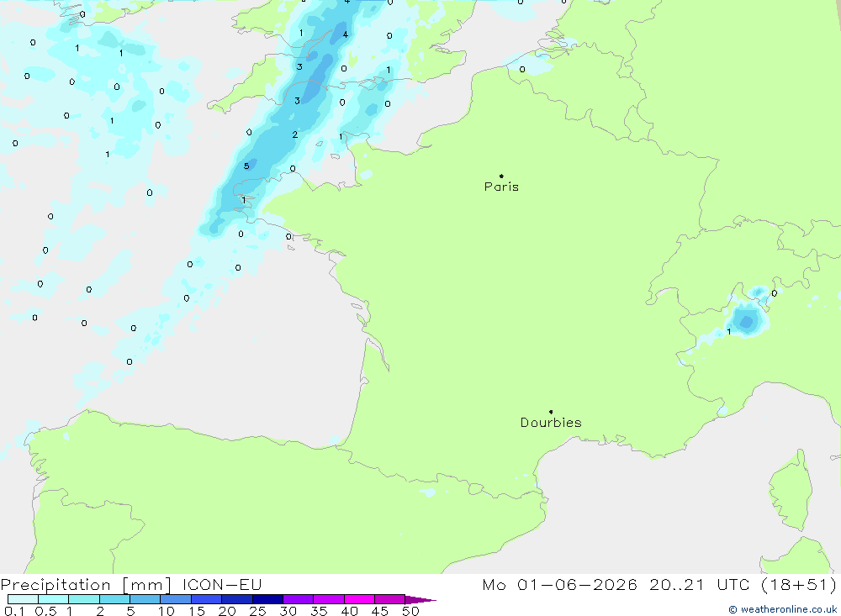Select the 40–45 mm legend swatch
Screen dimensions: 841x616
[x=359, y=599]
